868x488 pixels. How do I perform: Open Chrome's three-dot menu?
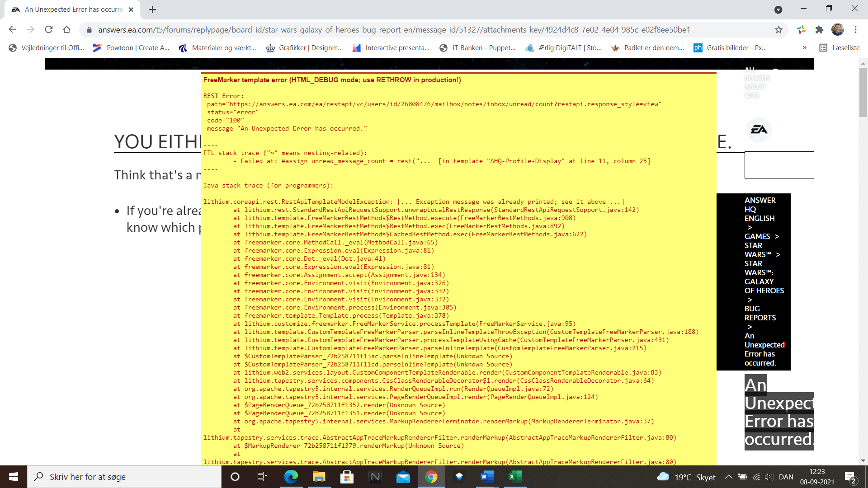[855, 29]
